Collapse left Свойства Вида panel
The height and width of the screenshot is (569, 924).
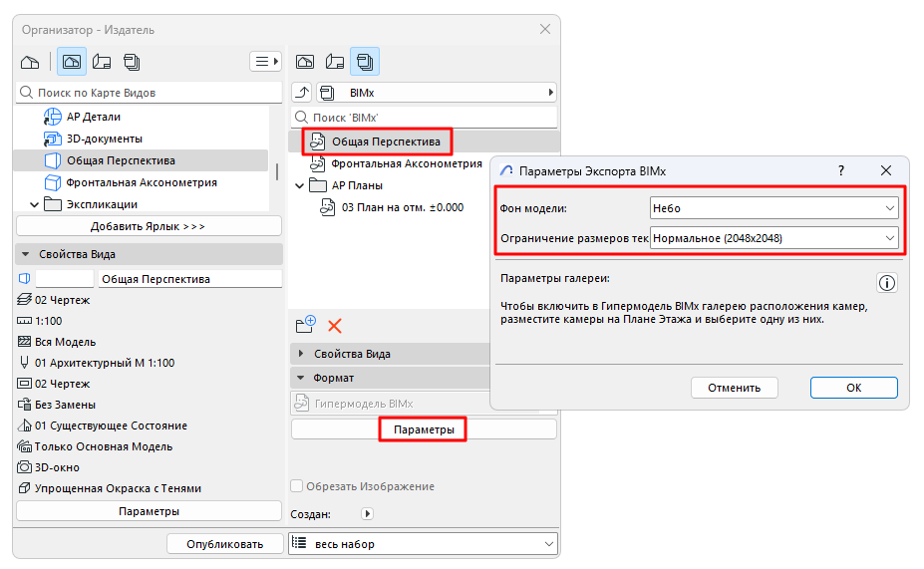pos(25,254)
